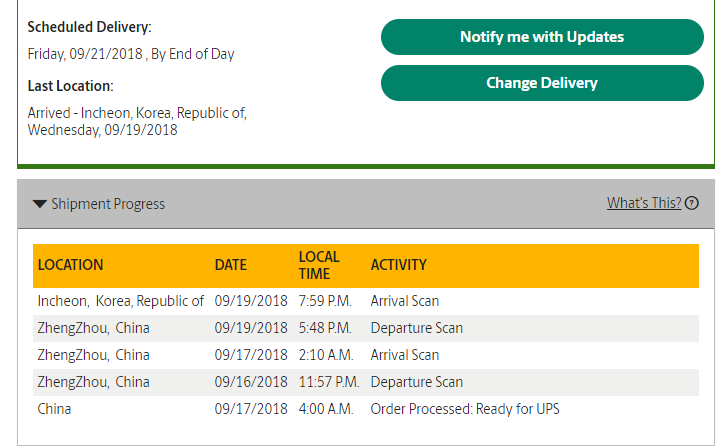Click the Scheduled Delivery date text
Image resolution: width=719 pixels, height=446 pixels.
click(131, 54)
